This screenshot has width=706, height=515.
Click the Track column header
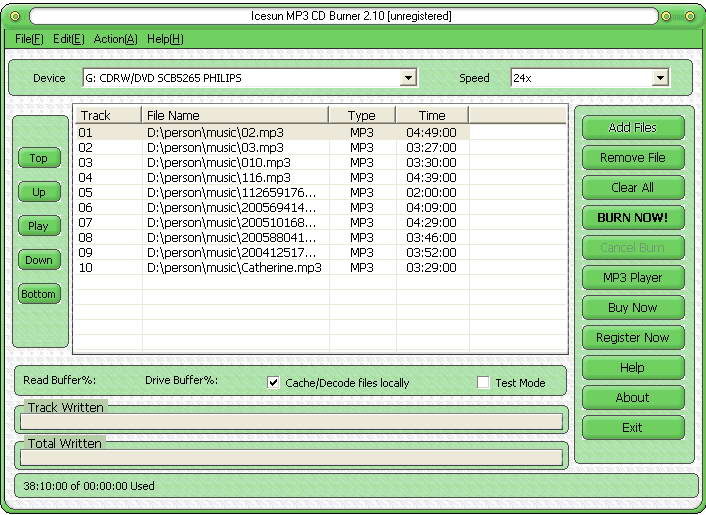pos(108,115)
